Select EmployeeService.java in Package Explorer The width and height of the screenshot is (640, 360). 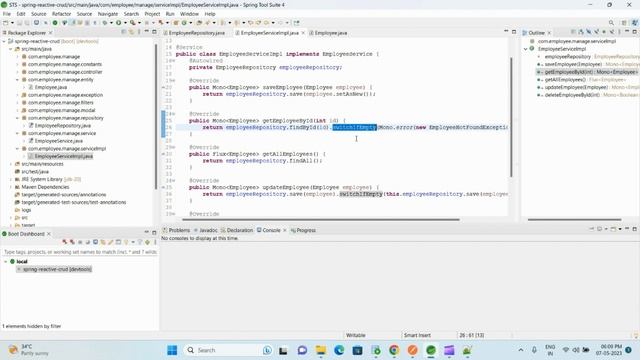(x=58, y=141)
